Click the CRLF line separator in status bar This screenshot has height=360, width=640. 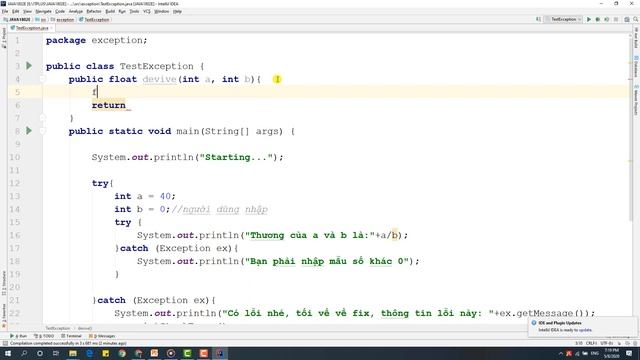(591, 343)
